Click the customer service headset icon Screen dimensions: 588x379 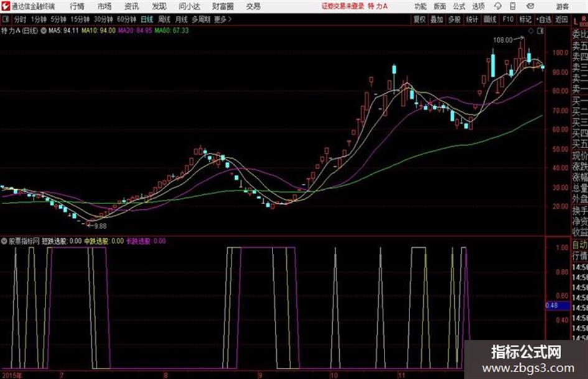[498, 6]
